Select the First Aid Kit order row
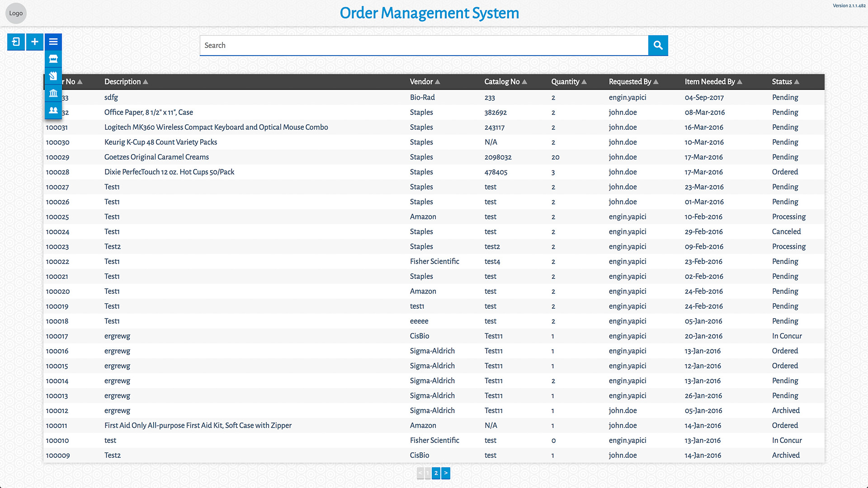868x488 pixels. [198, 426]
